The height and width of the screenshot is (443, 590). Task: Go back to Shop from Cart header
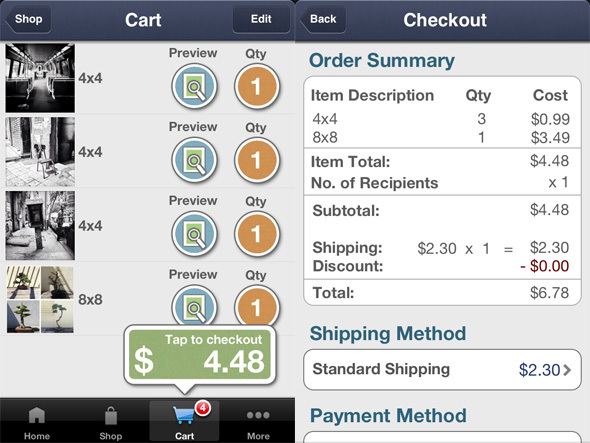[28, 19]
